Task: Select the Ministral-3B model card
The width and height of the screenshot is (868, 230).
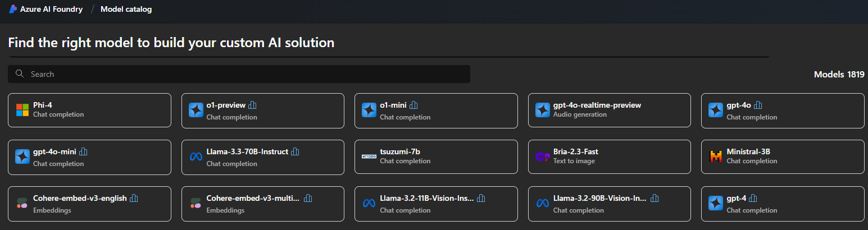Action: point(783,157)
